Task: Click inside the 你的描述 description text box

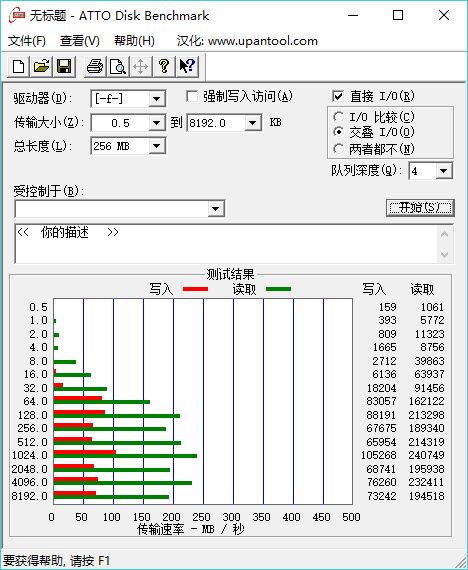Action: 225,244
